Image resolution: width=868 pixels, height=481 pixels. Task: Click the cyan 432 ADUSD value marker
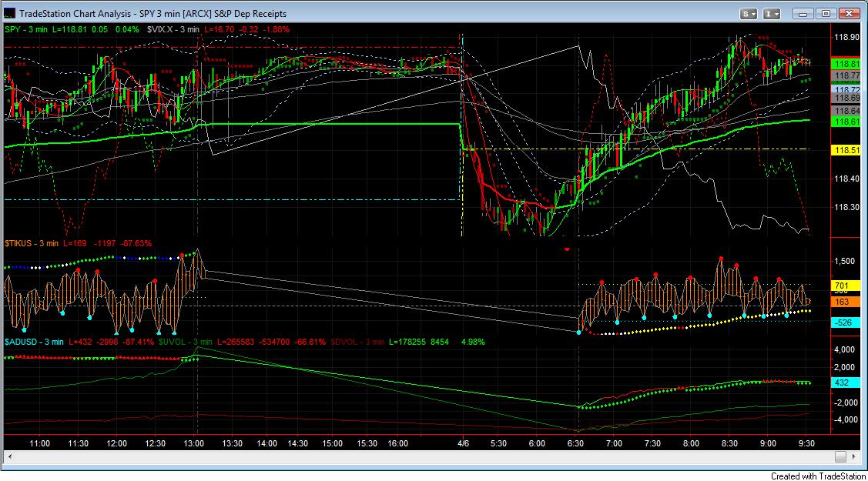(x=846, y=382)
